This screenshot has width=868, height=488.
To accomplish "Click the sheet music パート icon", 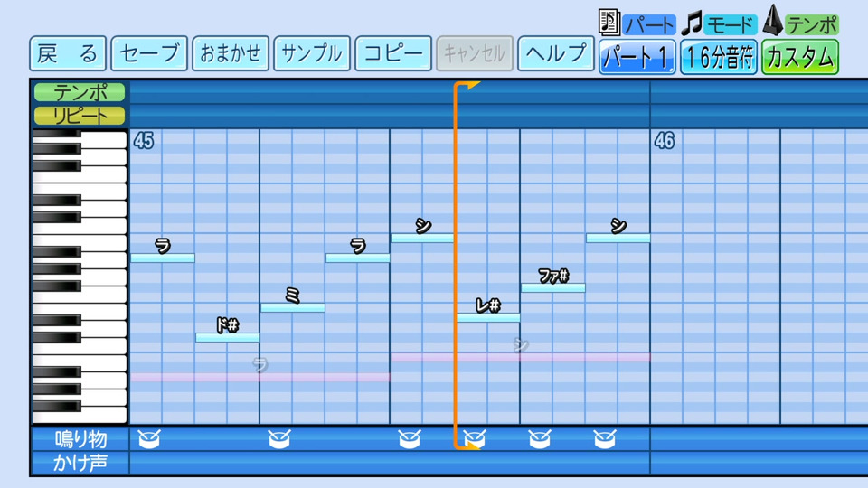I will click(x=609, y=22).
